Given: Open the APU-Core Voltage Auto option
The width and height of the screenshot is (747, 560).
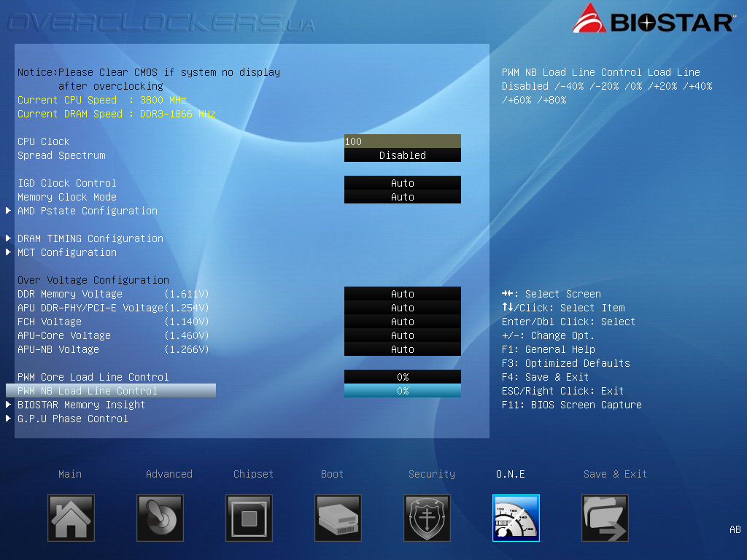Looking at the screenshot, I should 403,335.
